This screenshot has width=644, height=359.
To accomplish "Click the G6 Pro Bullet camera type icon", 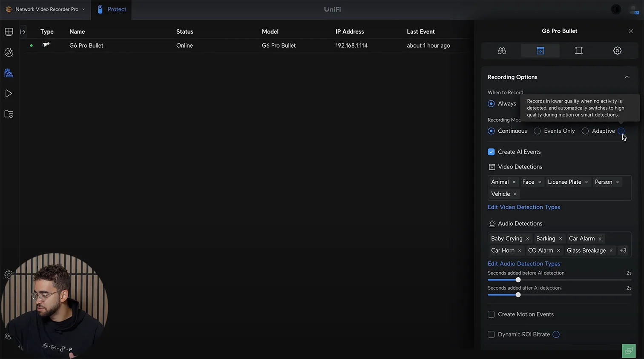I will [x=46, y=45].
